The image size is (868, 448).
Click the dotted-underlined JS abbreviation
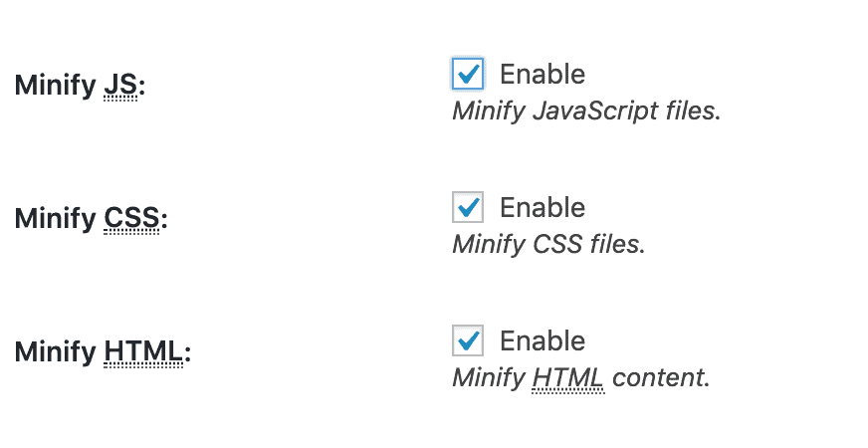[120, 86]
